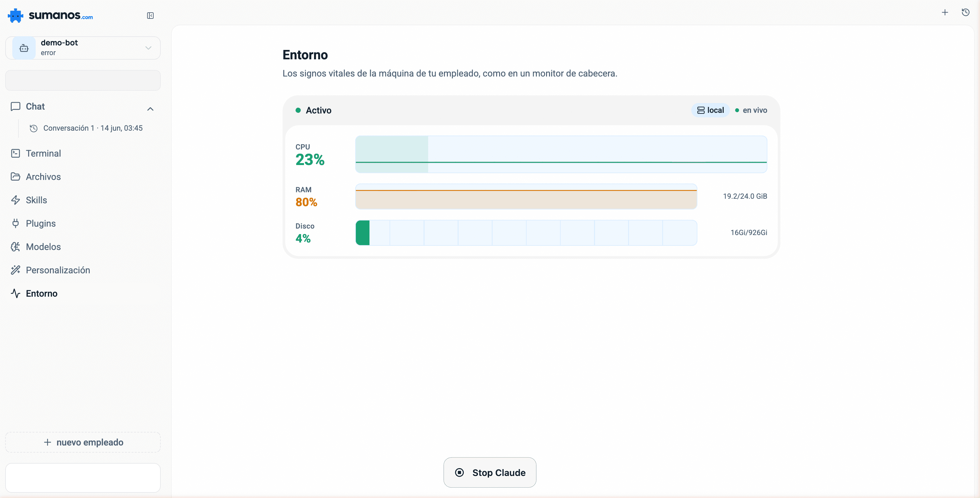Open history via the clock icon top right
This screenshot has width=980, height=498.
[965, 13]
